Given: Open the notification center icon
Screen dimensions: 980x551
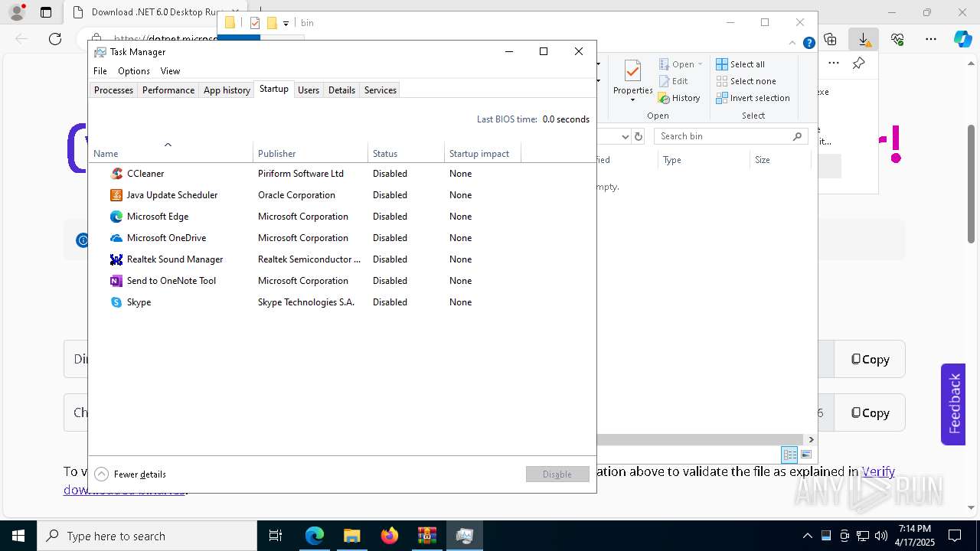Looking at the screenshot, I should pyautogui.click(x=955, y=536).
